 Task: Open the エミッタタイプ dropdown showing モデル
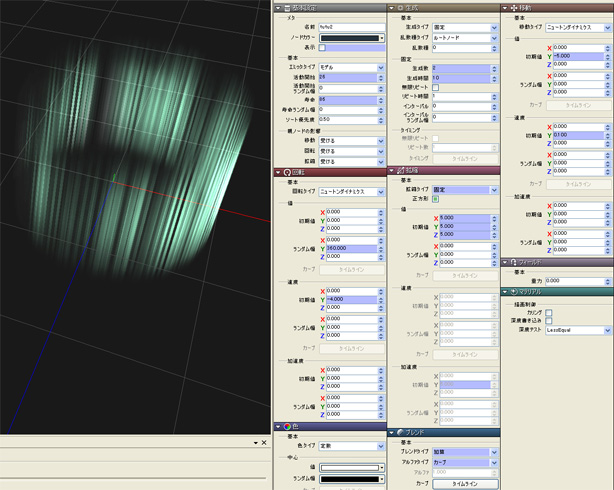[352, 68]
